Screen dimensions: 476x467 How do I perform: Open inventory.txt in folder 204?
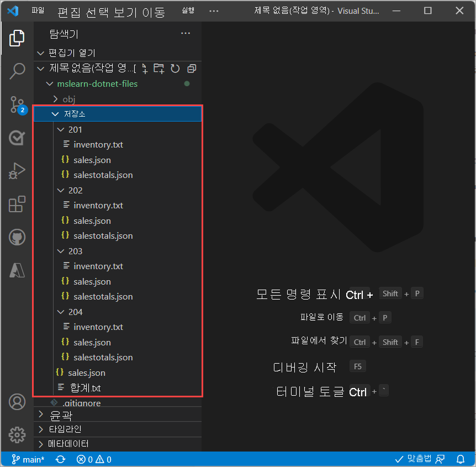[x=118, y=327]
